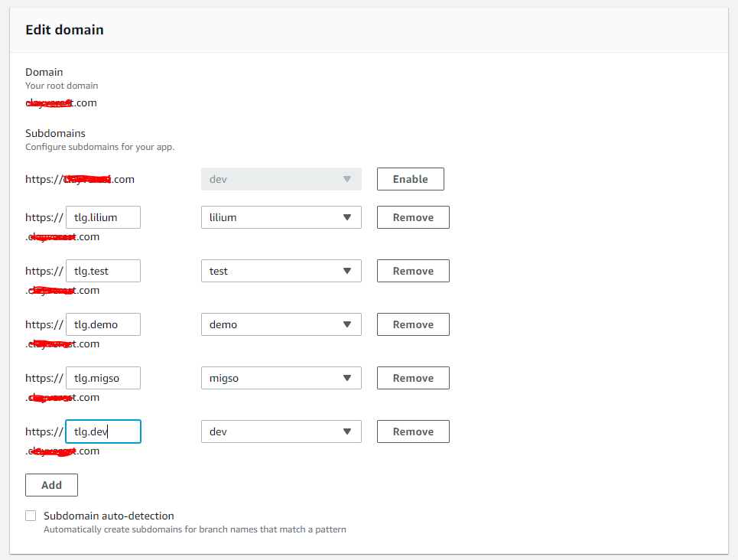Remove the tlg.migso subdomain

(x=412, y=377)
